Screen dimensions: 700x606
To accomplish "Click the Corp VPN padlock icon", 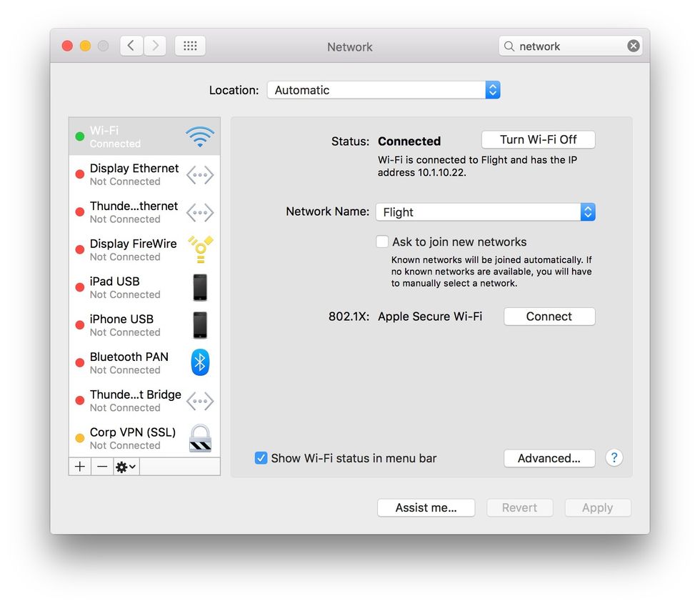I will (x=200, y=438).
